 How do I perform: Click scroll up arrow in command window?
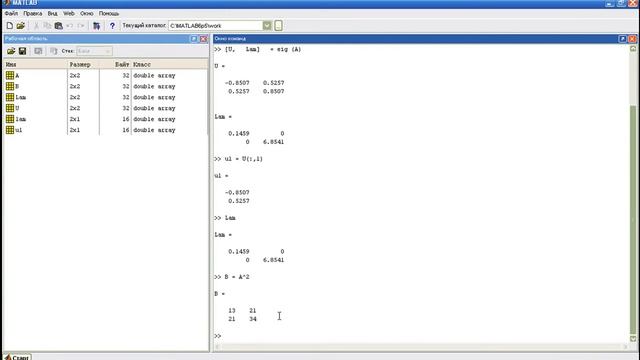point(633,49)
